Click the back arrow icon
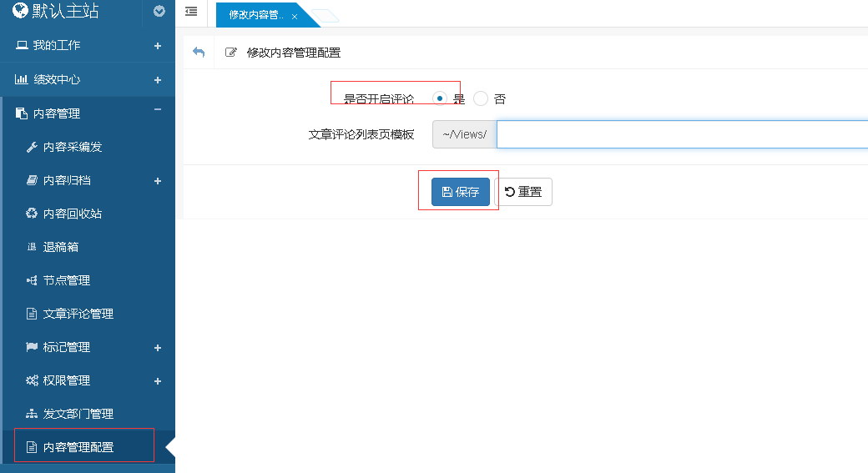Viewport: 868px width, 473px height. [x=199, y=53]
